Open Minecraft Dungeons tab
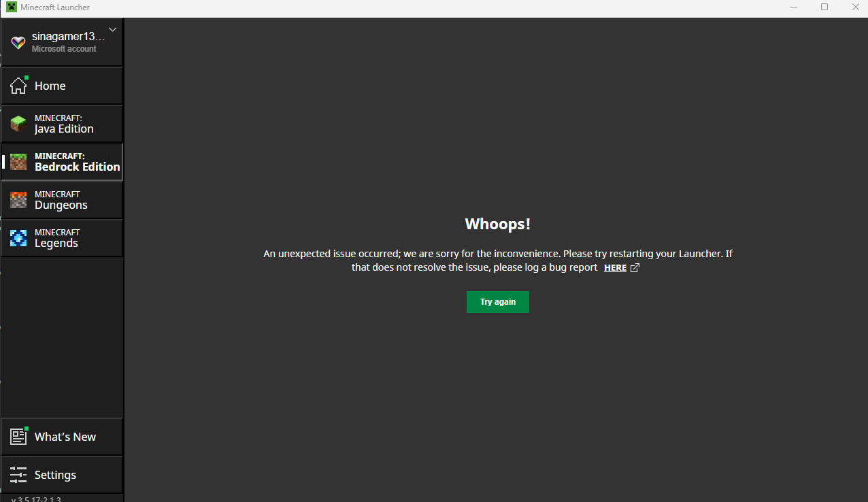The height and width of the screenshot is (502, 868). click(62, 200)
